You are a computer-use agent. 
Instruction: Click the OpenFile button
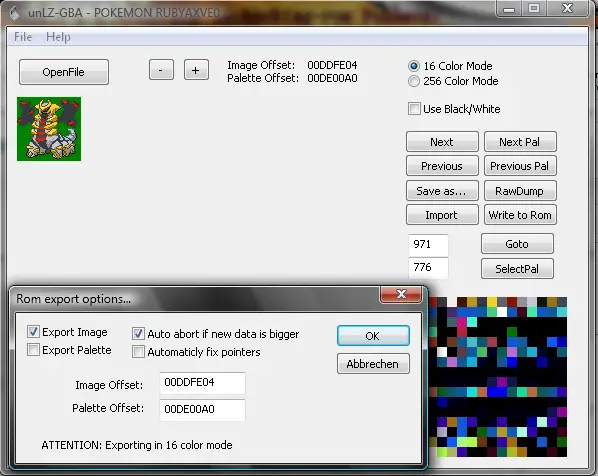pyautogui.click(x=64, y=72)
